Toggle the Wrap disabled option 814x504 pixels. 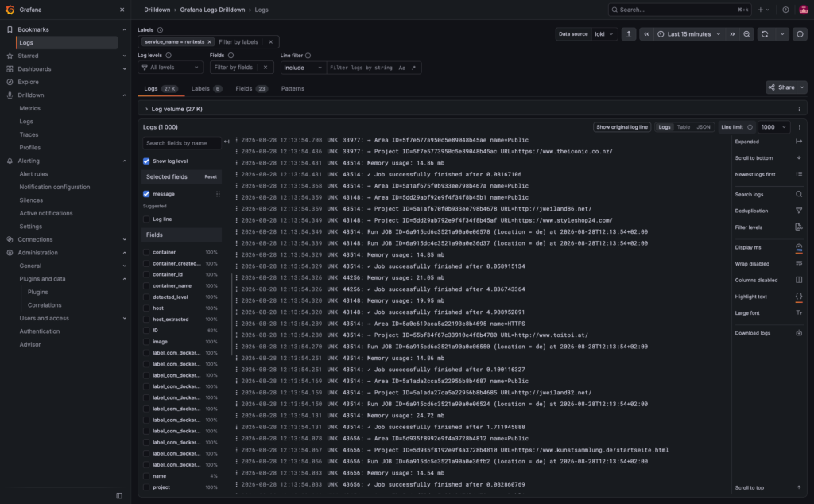[x=798, y=264]
